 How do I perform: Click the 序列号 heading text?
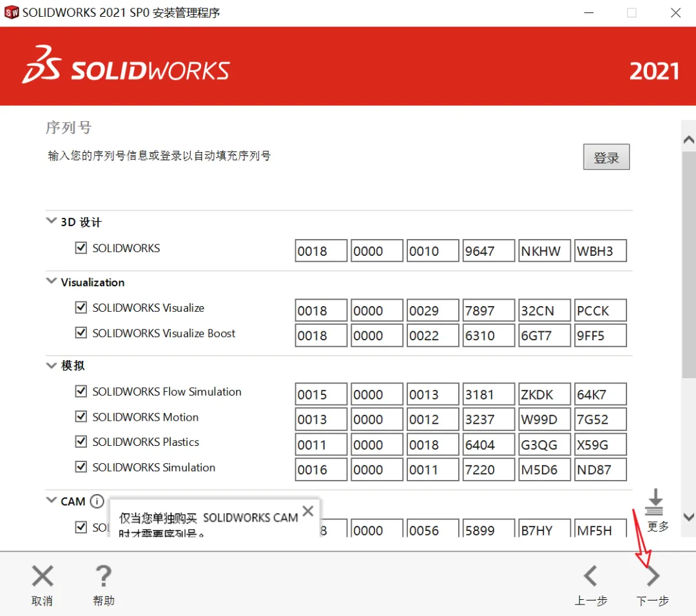(x=69, y=128)
